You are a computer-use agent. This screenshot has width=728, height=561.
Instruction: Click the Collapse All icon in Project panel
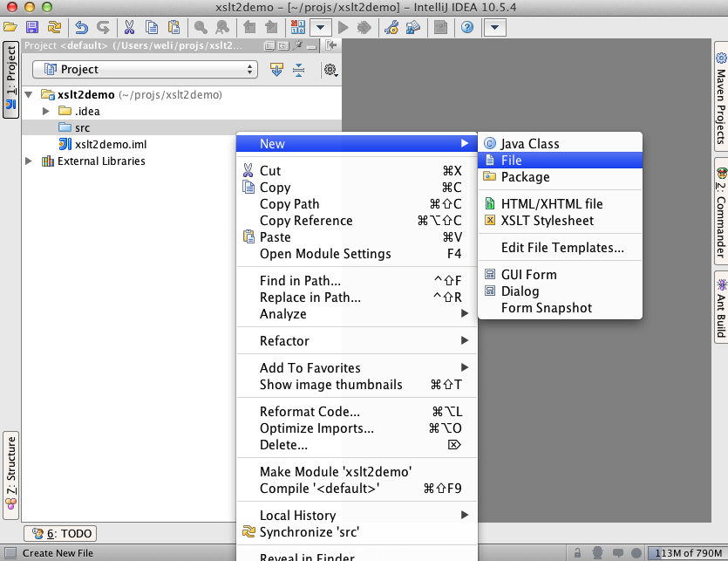click(x=298, y=70)
